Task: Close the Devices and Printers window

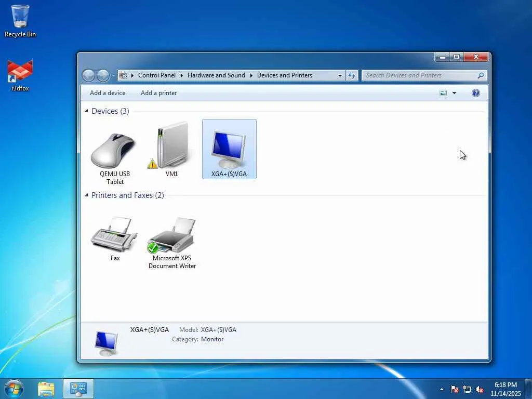Action: [476, 57]
